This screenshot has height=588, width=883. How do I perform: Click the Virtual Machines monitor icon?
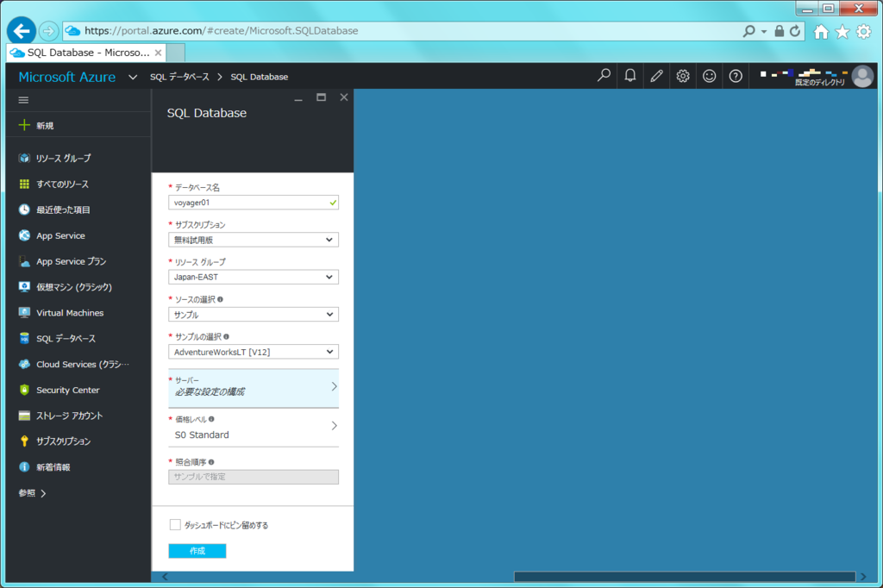click(x=24, y=313)
